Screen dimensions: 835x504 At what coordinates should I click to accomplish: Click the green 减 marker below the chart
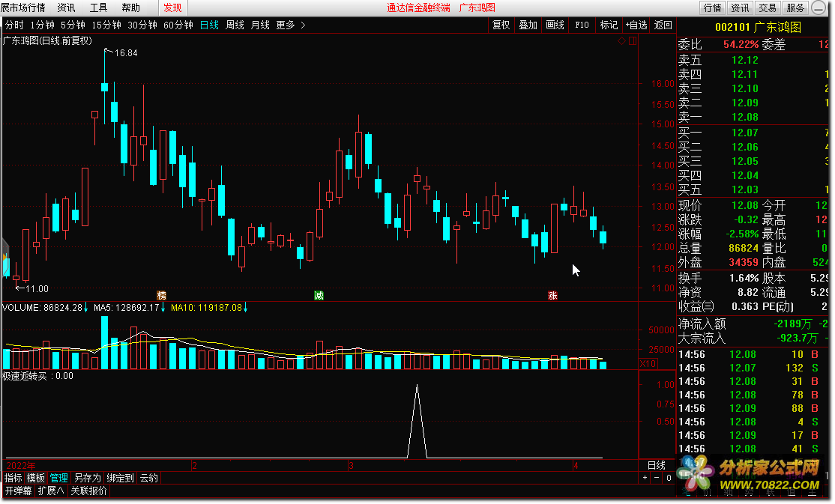319,295
